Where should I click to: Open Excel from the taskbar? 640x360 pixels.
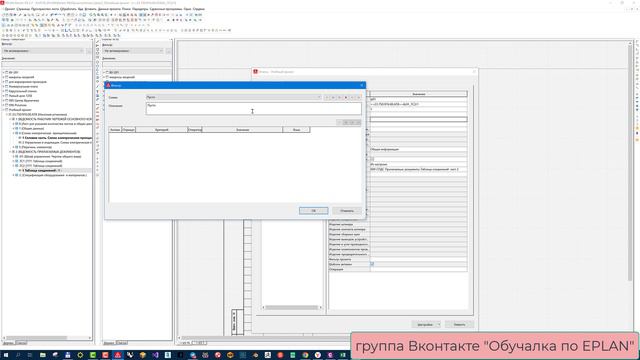pos(342,355)
